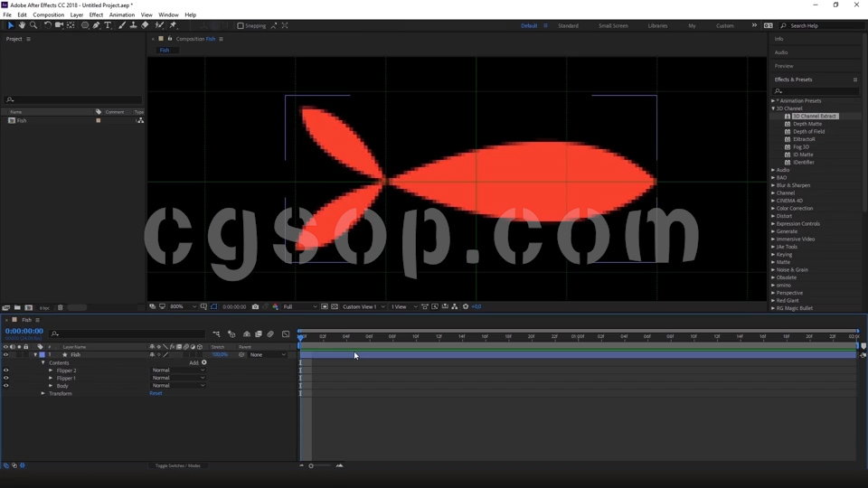The height and width of the screenshot is (488, 868).
Task: Hide the Body shape group
Action: tap(6, 386)
